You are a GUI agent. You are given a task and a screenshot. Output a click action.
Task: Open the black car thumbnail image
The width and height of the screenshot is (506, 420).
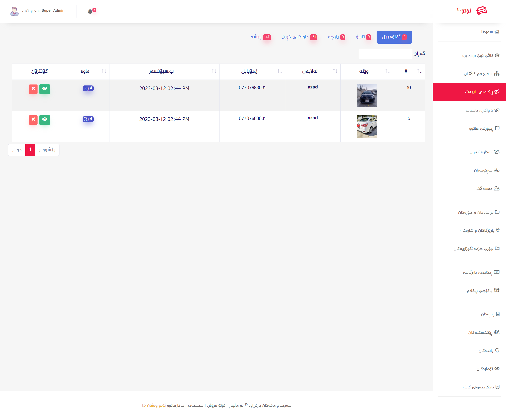[x=367, y=96]
